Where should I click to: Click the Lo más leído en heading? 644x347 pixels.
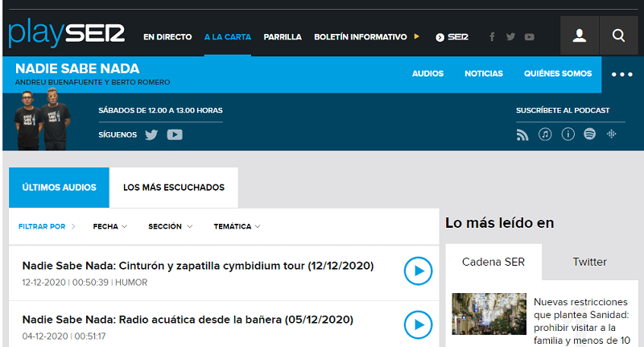(500, 223)
